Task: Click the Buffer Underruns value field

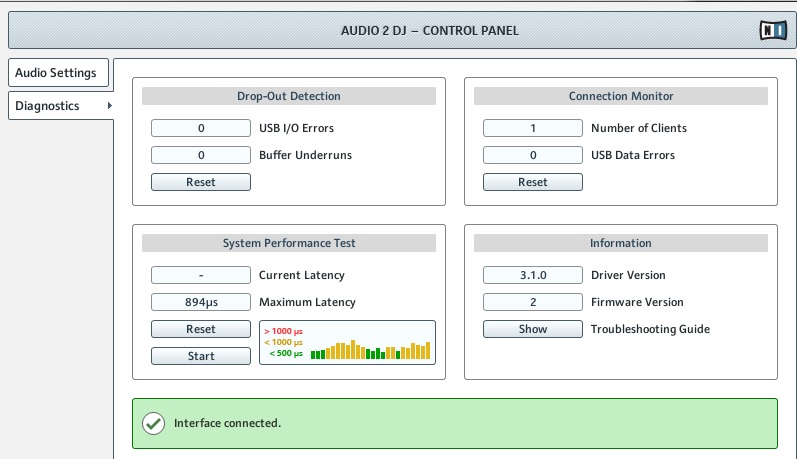Action: (200, 155)
